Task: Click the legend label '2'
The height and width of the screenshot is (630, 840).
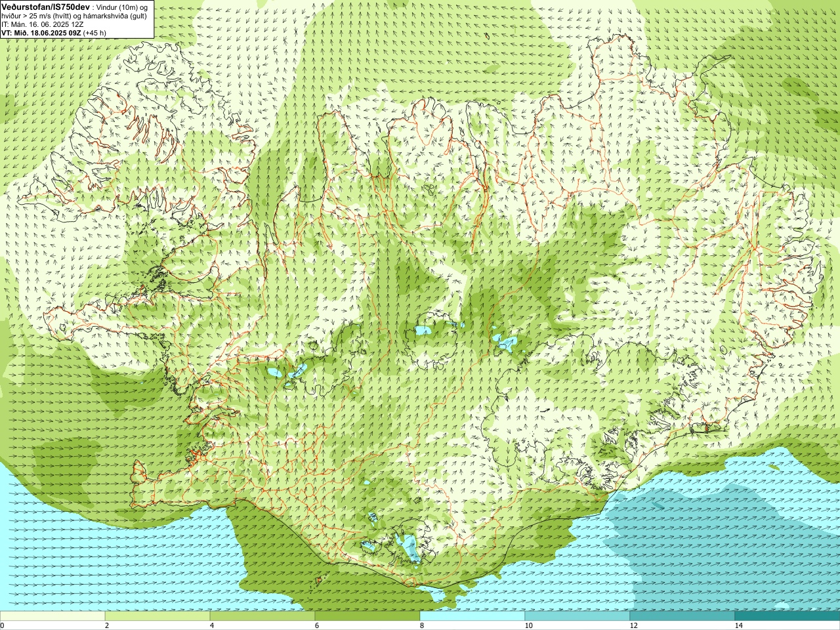Action: pos(106,625)
